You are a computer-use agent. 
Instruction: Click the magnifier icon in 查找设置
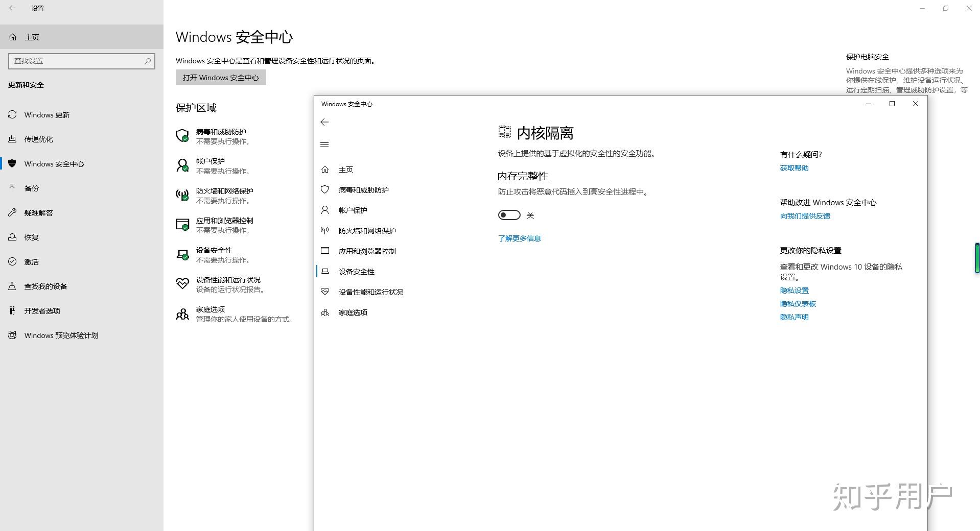point(148,61)
